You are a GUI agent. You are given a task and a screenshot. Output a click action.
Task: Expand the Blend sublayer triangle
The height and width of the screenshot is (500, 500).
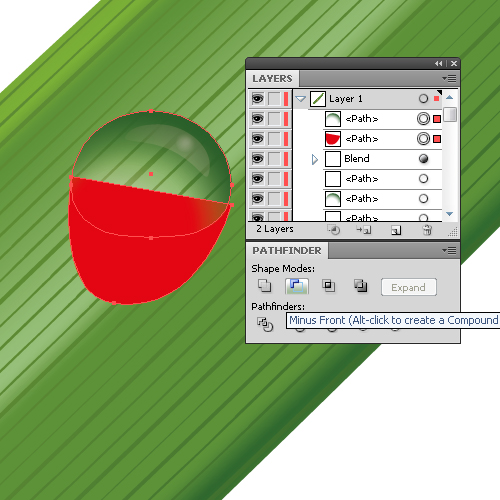(x=314, y=159)
